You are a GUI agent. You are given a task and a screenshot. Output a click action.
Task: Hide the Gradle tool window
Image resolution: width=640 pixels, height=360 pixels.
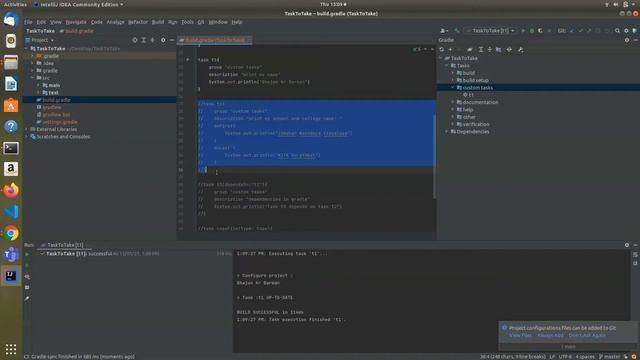click(636, 40)
